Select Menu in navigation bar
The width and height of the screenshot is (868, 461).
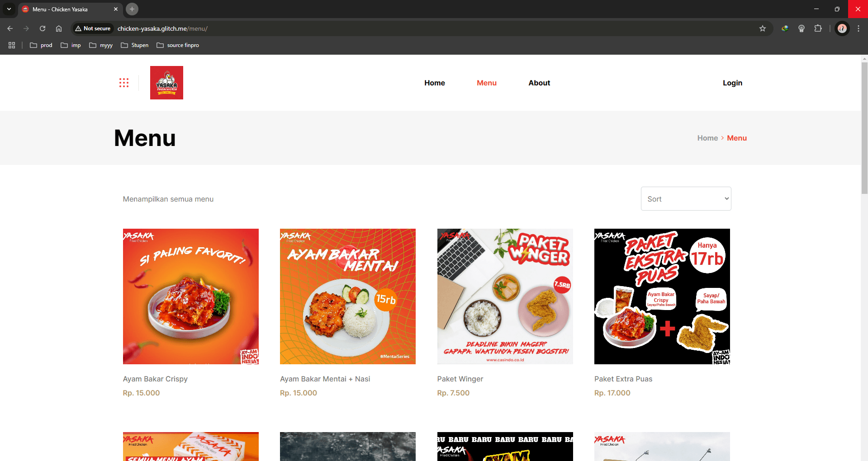click(x=487, y=83)
